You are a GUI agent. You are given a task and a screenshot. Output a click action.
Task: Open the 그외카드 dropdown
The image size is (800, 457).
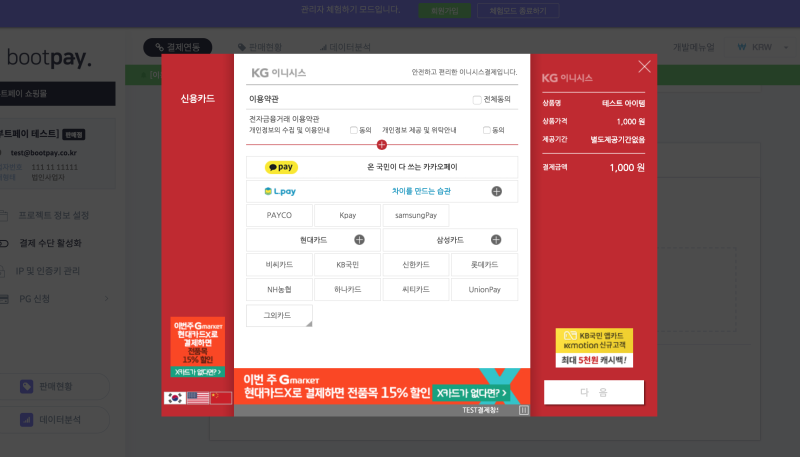pyautogui.click(x=279, y=315)
